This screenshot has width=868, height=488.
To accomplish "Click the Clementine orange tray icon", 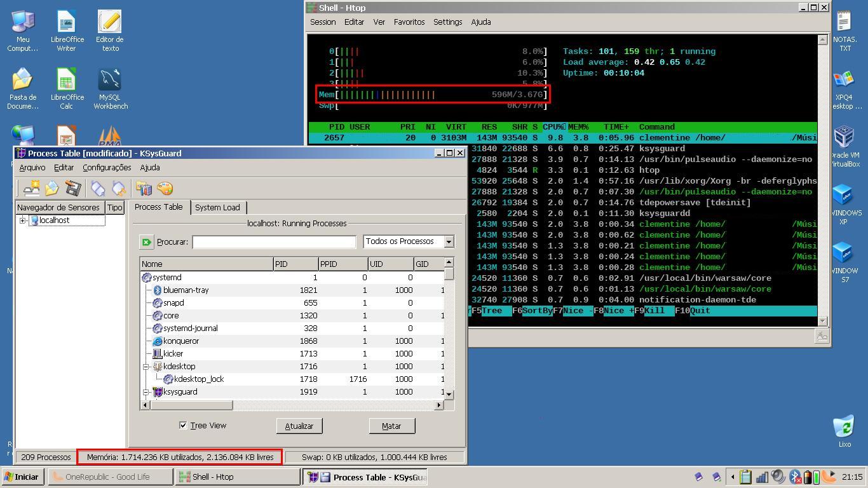I will point(829,477).
